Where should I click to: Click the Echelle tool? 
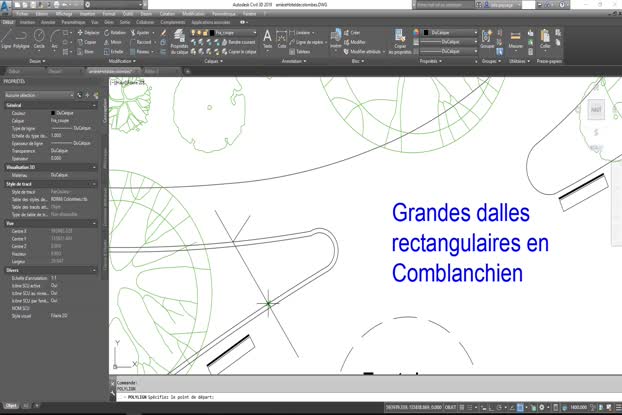click(113, 52)
